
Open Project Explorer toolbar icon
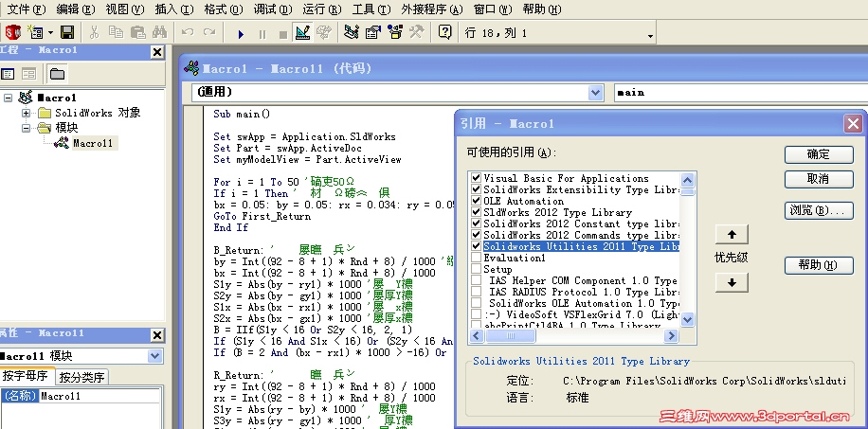tap(351, 32)
